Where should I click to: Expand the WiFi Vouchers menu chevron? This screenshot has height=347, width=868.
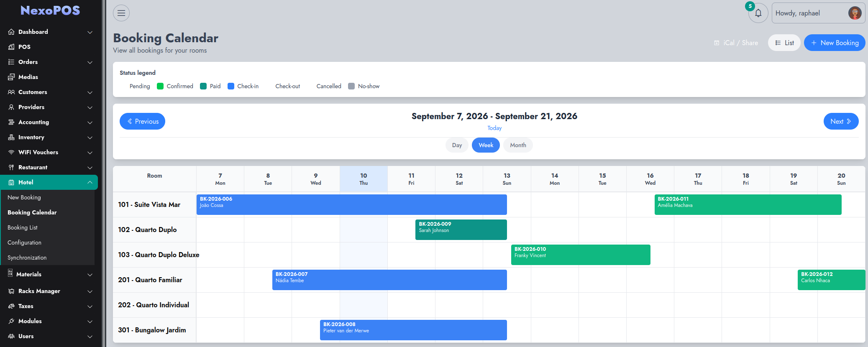pos(90,153)
